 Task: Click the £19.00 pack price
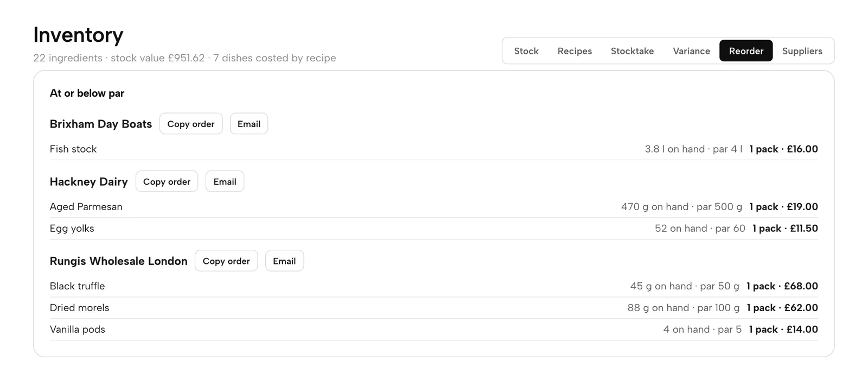(x=802, y=207)
